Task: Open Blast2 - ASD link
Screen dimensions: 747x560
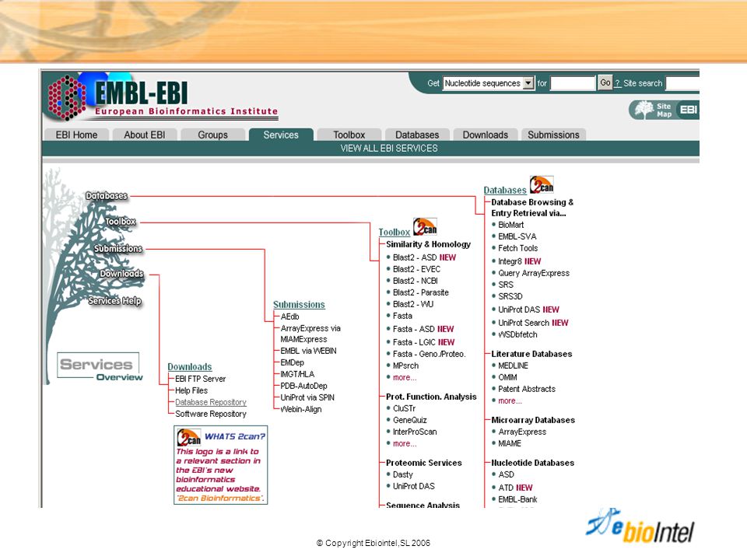Action: [x=415, y=257]
